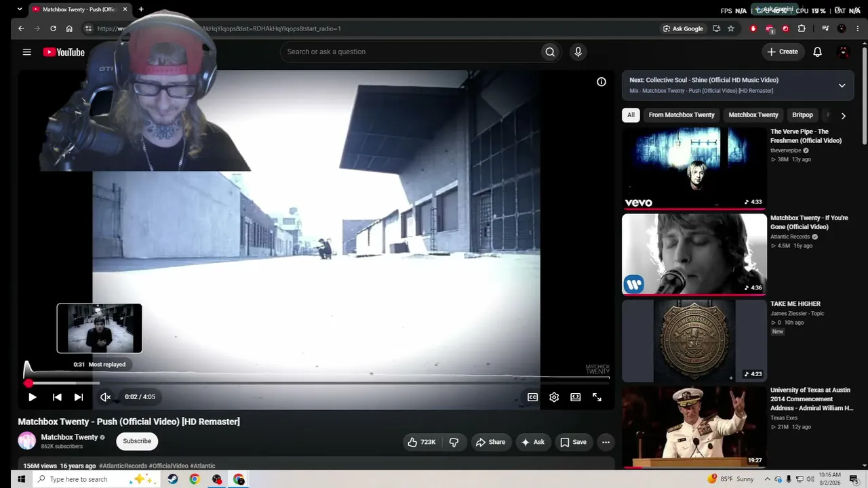This screenshot has width=868, height=488.
Task: Select the Britpop filter chip
Action: [x=802, y=115]
